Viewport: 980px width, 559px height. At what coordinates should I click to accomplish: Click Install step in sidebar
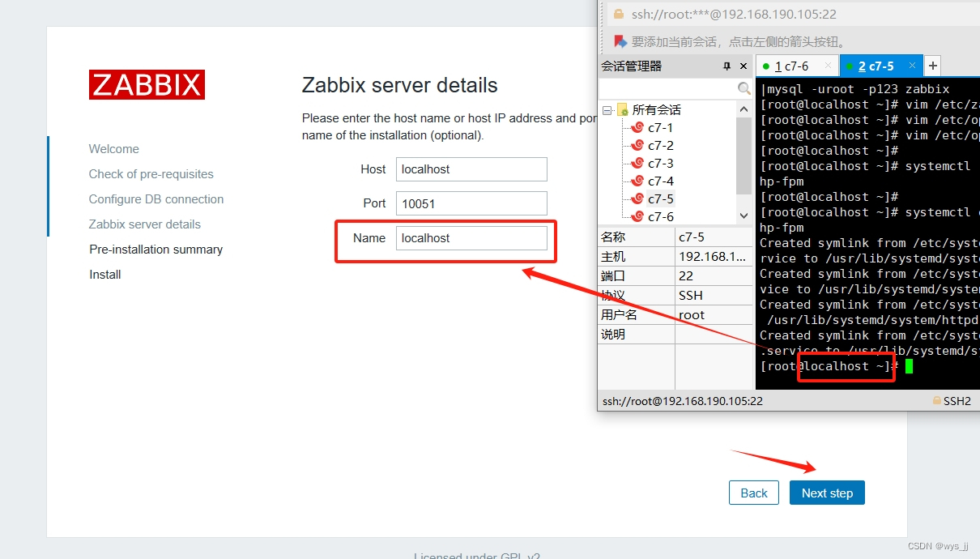[105, 275]
